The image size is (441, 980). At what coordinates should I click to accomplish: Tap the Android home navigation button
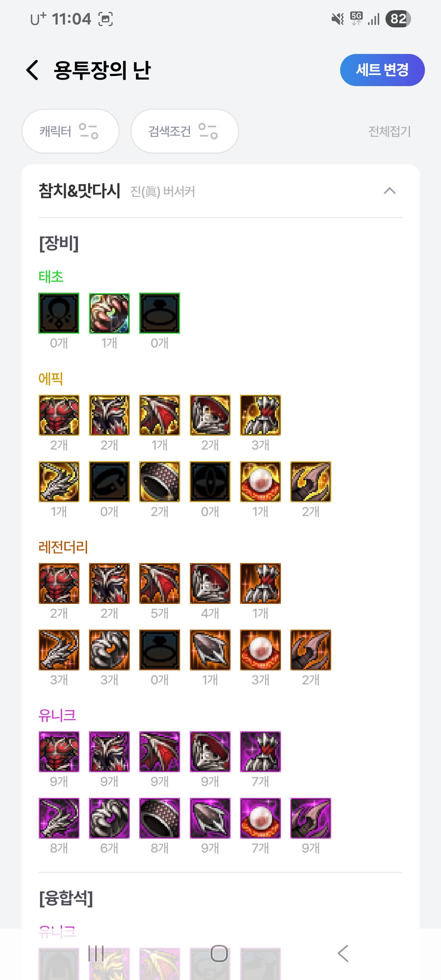pyautogui.click(x=219, y=953)
